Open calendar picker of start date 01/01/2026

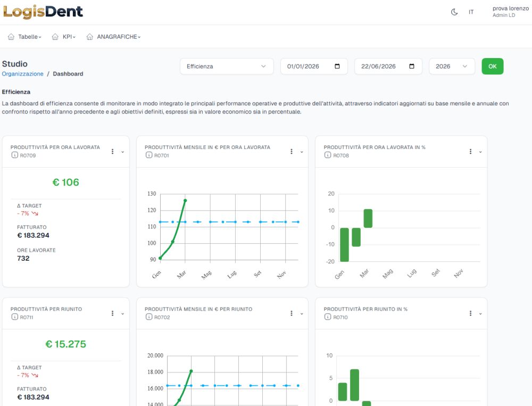337,66
